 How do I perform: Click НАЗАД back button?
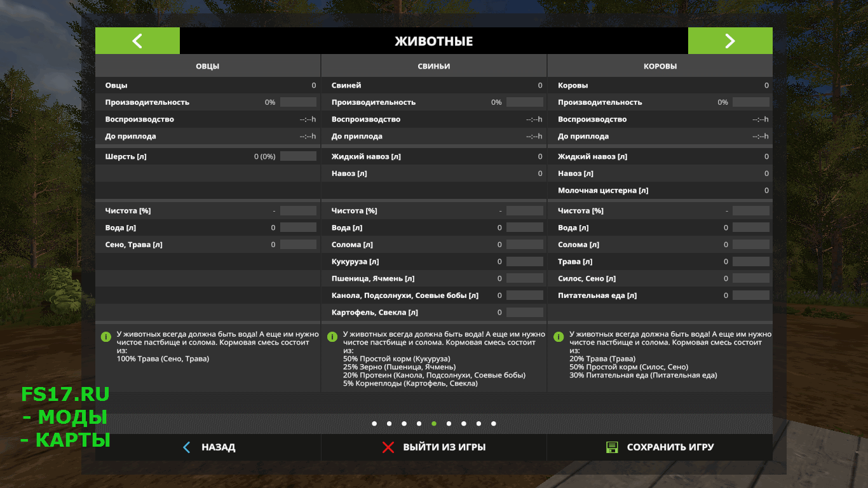tap(208, 447)
